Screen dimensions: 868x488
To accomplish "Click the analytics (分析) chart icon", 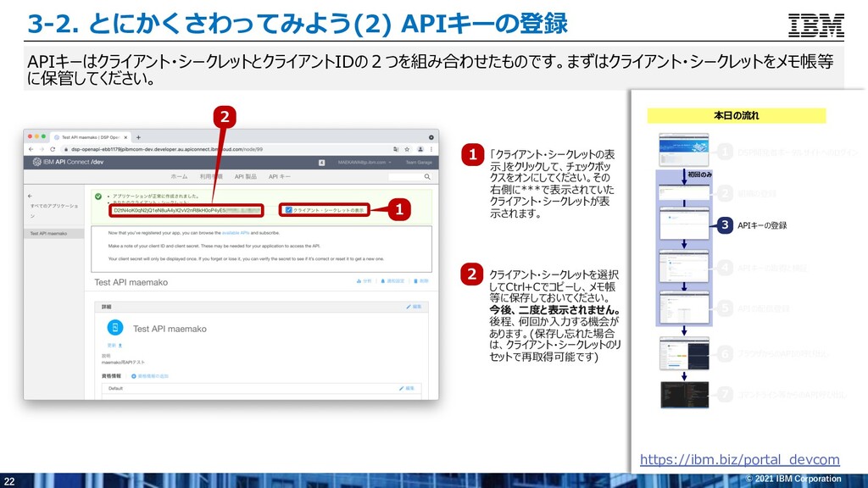I will pyautogui.click(x=359, y=281).
